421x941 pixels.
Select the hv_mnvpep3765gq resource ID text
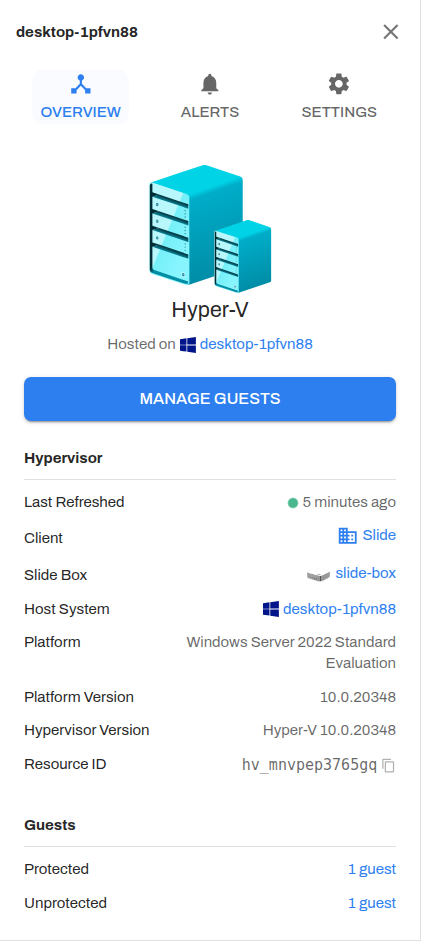coord(309,765)
